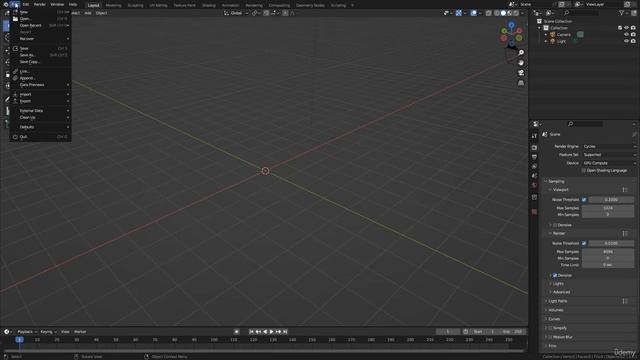640x360 pixels.
Task: Uncheck the Render Denoise checkbox
Action: click(x=555, y=276)
